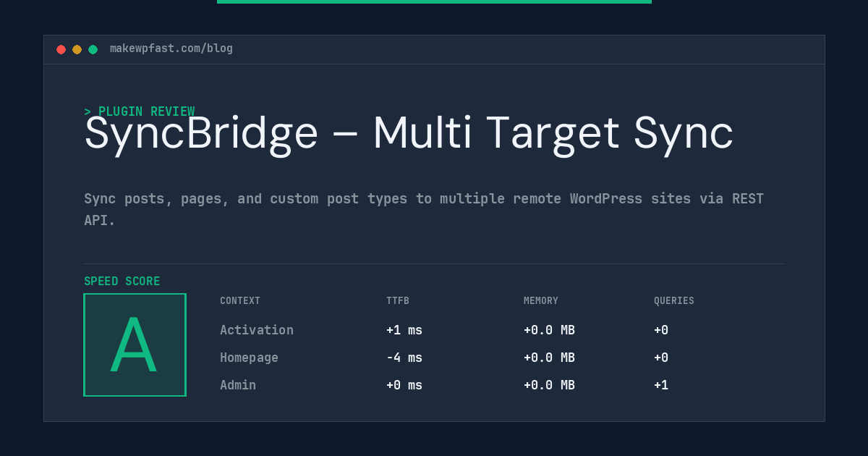Click the plugin description paragraph
Viewport: 868px width, 456px height.
[x=424, y=209]
